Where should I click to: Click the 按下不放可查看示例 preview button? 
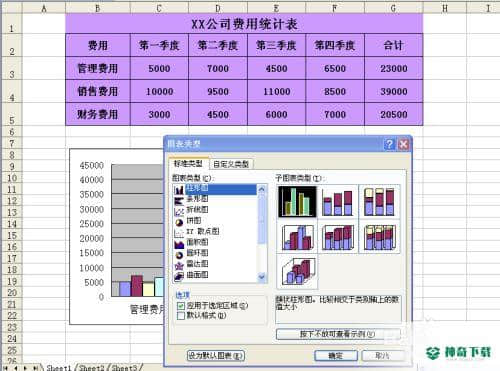click(338, 334)
